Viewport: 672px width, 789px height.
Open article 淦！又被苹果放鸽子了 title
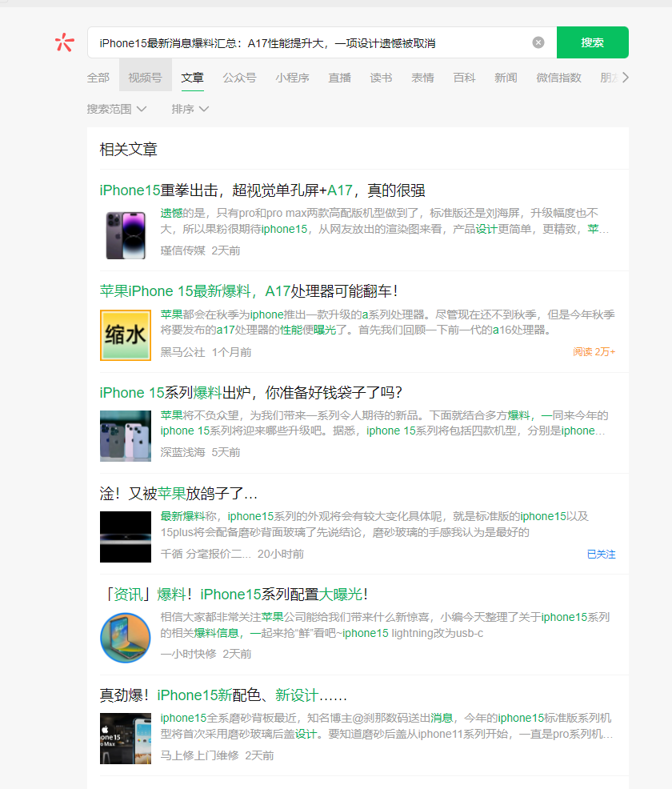[178, 494]
